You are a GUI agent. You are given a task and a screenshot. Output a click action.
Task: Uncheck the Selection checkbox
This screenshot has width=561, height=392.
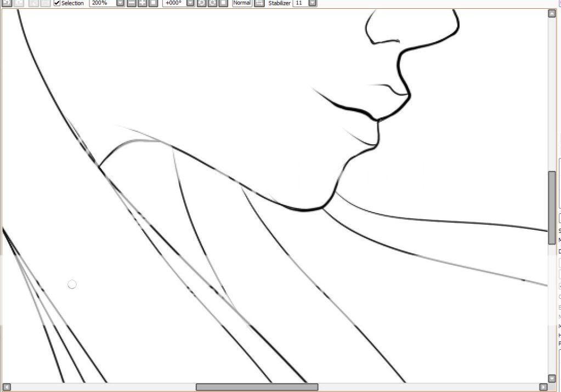pyautogui.click(x=57, y=3)
